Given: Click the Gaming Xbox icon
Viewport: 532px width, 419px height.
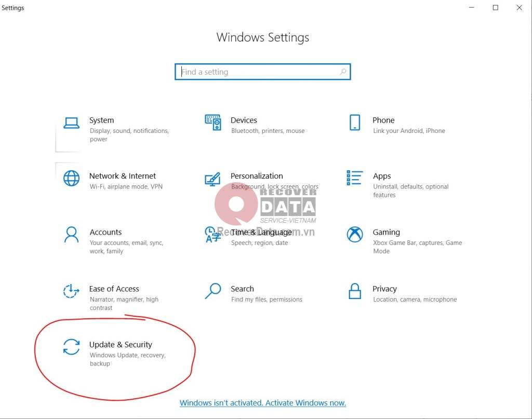Looking at the screenshot, I should point(355,235).
